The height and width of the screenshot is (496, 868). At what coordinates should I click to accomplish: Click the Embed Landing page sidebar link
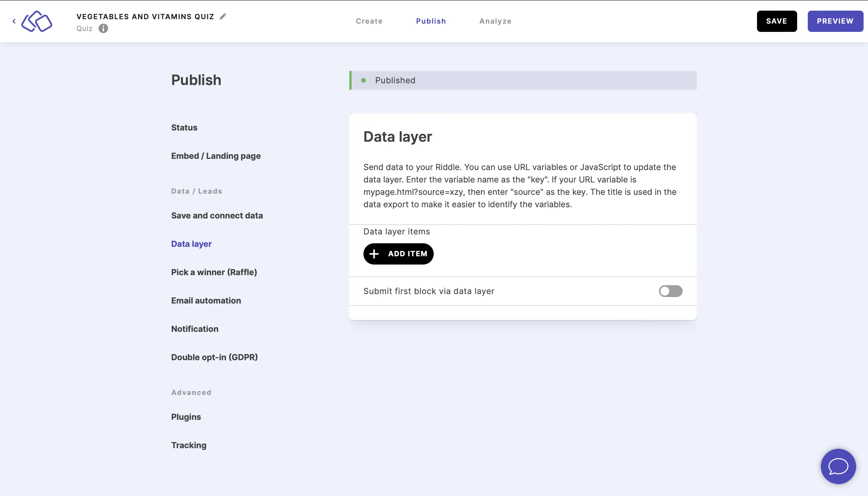coord(216,156)
